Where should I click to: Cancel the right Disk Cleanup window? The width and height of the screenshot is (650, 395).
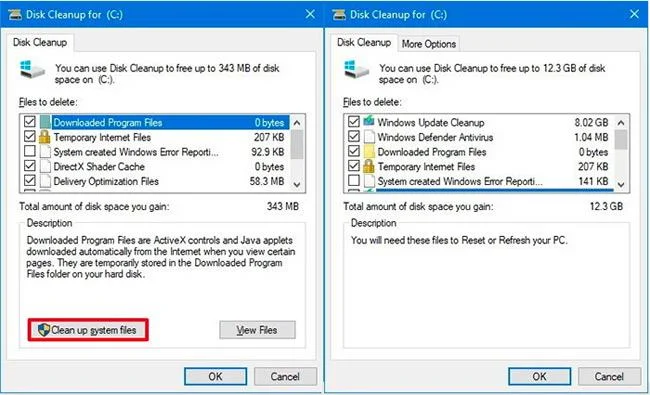609,376
